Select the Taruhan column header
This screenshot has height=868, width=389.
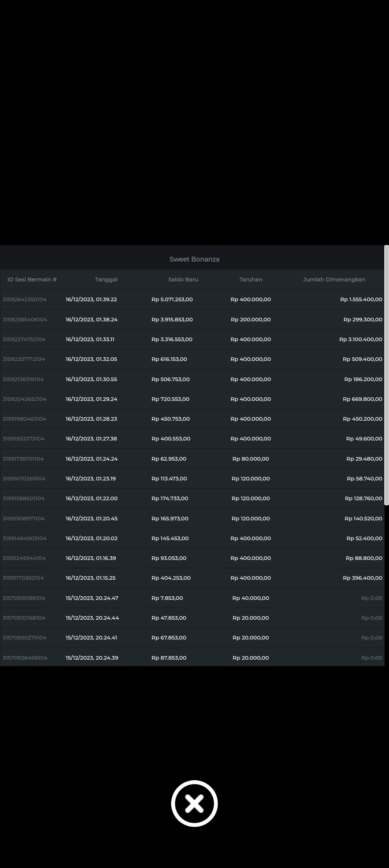[251, 279]
